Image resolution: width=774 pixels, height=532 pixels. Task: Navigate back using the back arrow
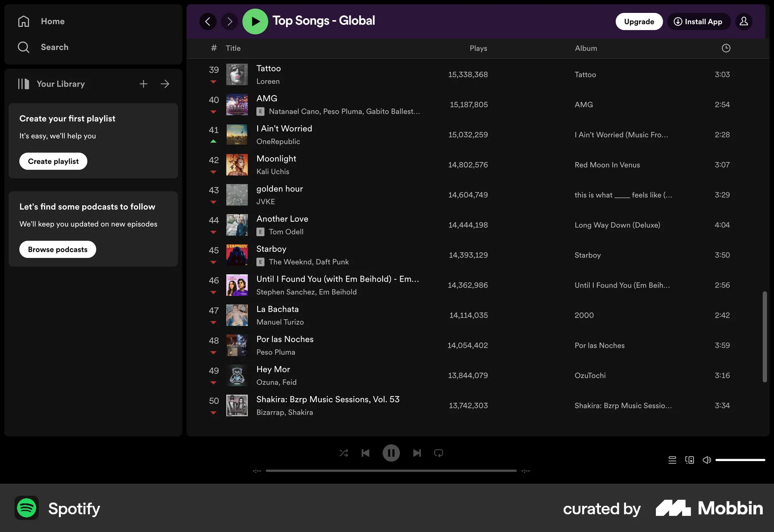coord(208,21)
